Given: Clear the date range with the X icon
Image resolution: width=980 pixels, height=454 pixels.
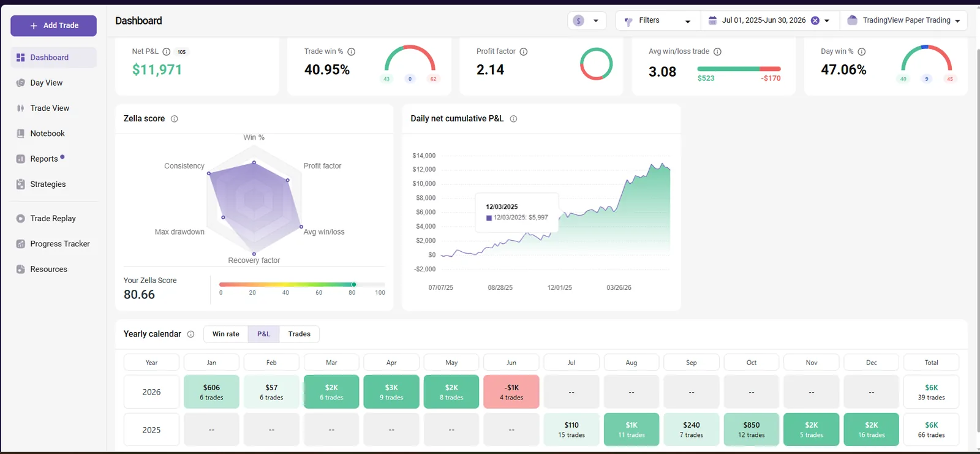Looking at the screenshot, I should coord(815,20).
